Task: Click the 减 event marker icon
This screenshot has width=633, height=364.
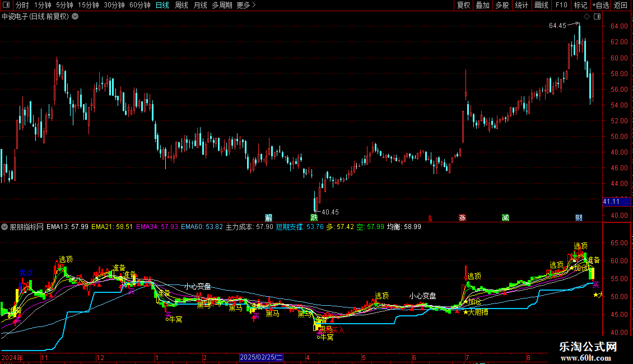Action: coord(505,218)
